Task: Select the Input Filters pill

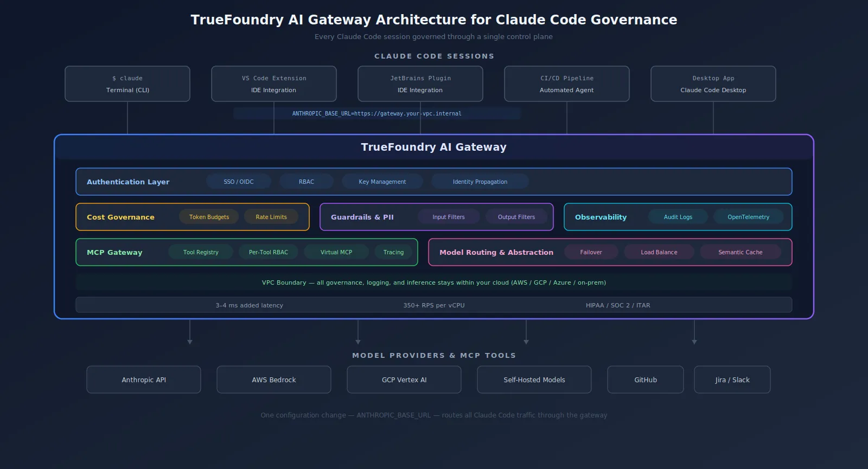Action: point(449,217)
